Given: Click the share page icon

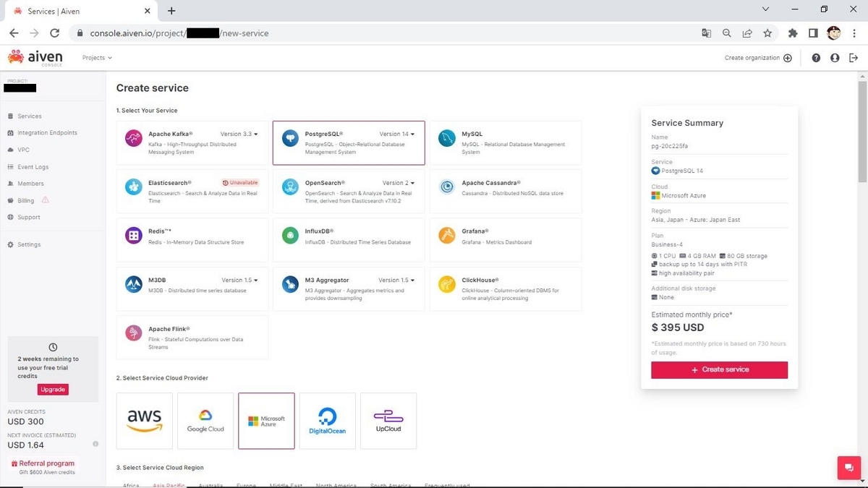Looking at the screenshot, I should pos(747,33).
